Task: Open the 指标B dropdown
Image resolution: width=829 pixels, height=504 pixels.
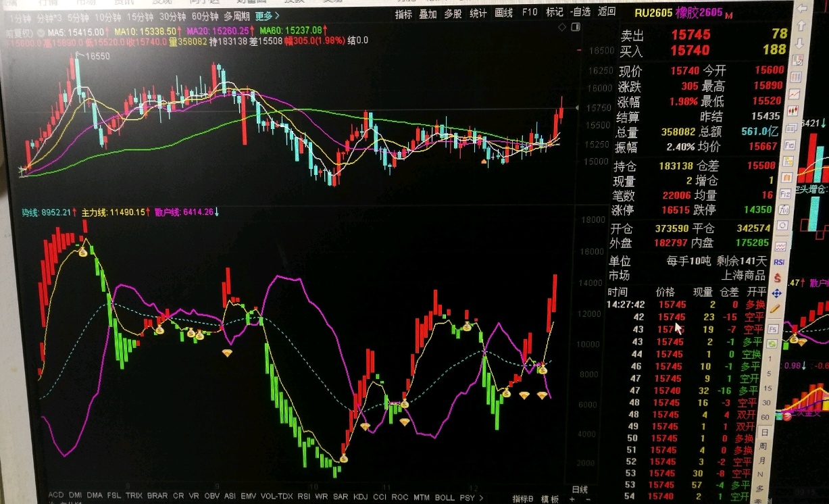Action: click(523, 499)
